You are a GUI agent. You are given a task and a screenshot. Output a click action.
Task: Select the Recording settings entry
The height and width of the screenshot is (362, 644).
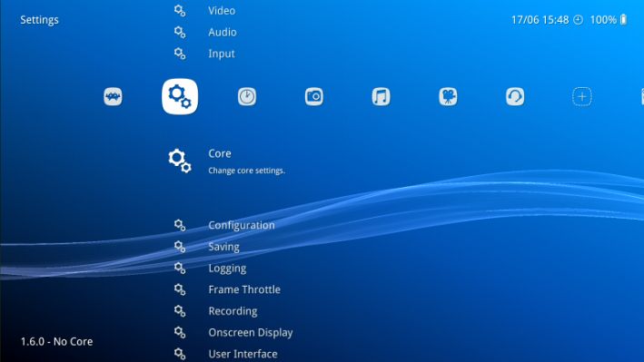click(x=233, y=311)
